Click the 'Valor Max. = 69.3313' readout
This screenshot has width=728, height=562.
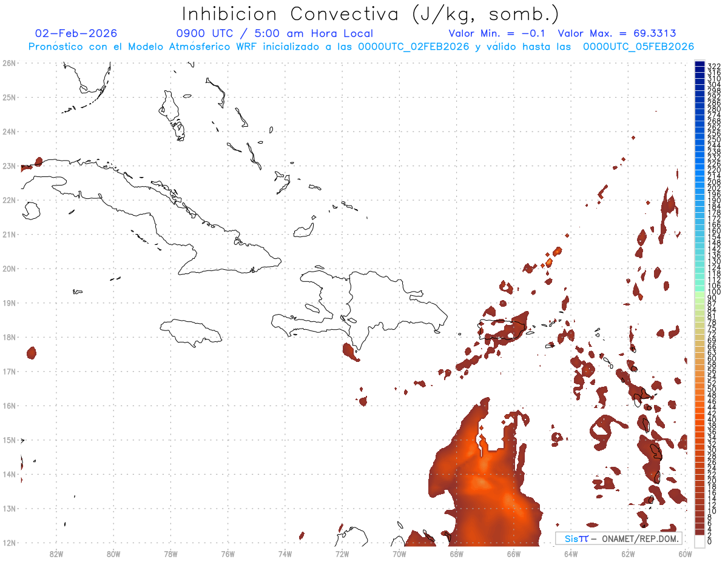(617, 33)
